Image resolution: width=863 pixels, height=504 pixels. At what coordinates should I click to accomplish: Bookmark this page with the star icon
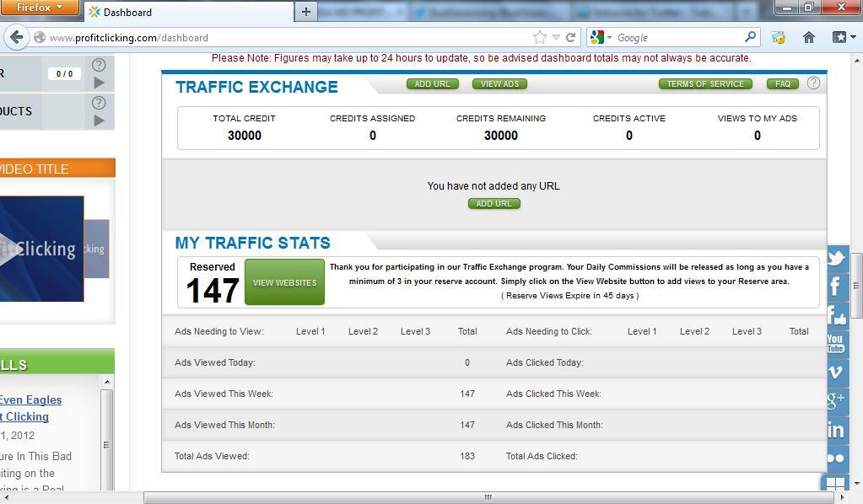540,37
